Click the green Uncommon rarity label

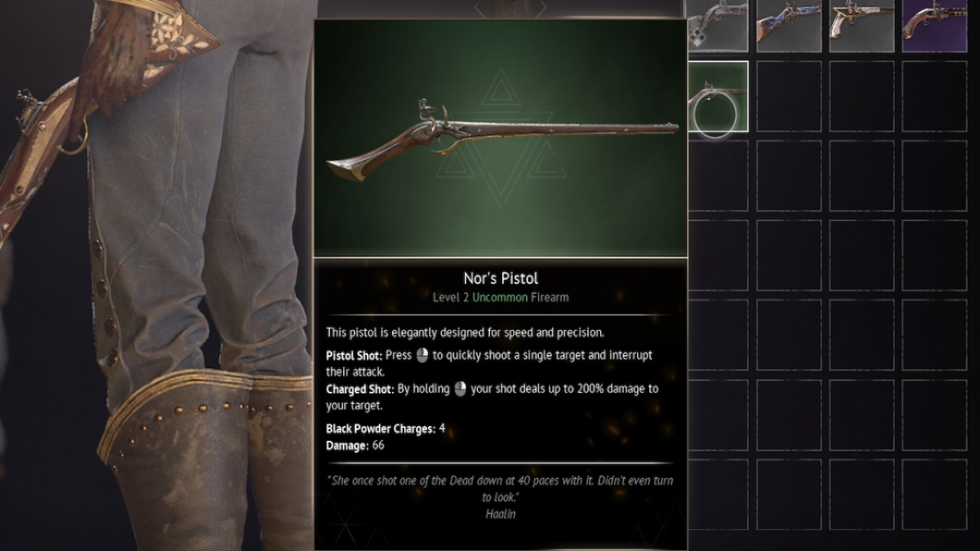coord(500,297)
